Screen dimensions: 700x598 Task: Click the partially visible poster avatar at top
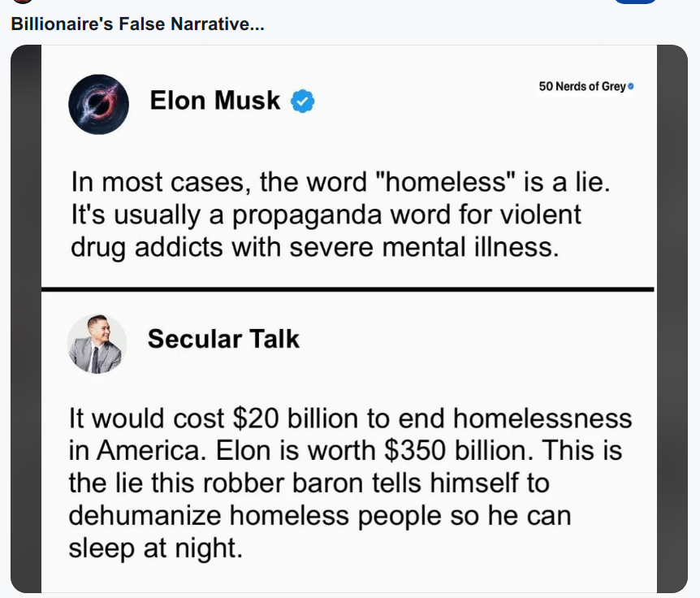pyautogui.click(x=22, y=2)
